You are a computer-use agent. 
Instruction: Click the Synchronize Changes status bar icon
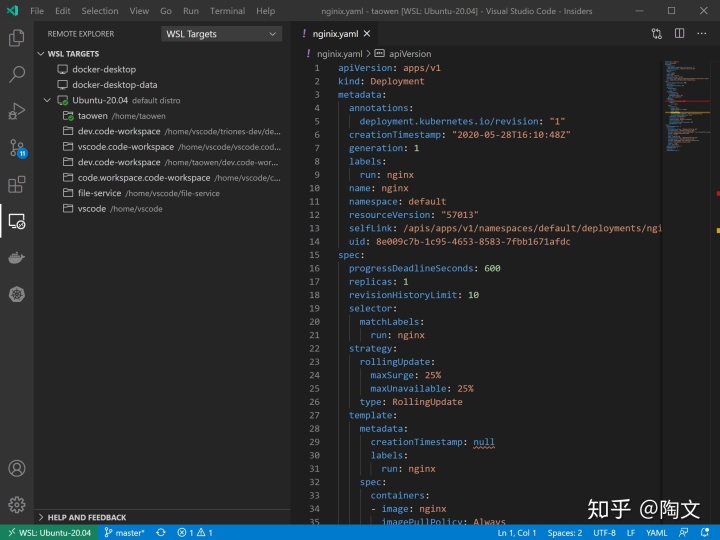tap(161, 533)
